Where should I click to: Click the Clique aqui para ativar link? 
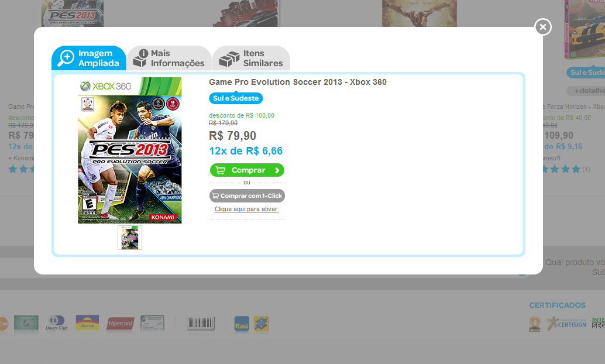point(247,210)
